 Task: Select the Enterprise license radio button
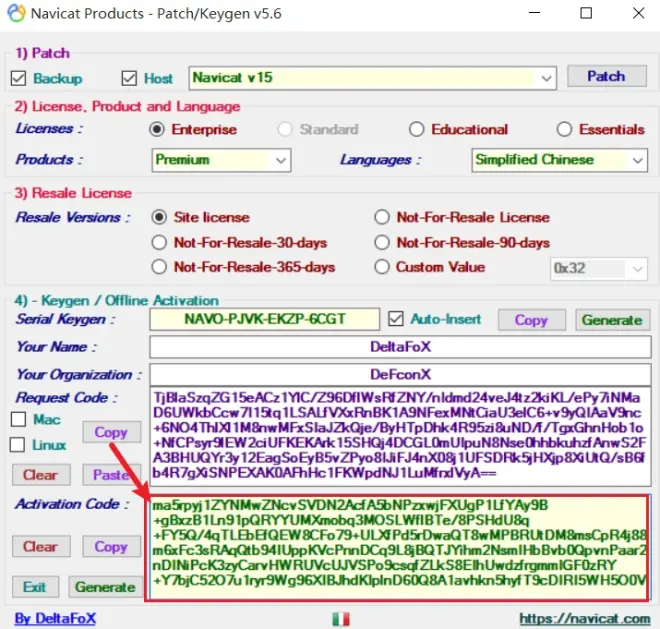(157, 129)
